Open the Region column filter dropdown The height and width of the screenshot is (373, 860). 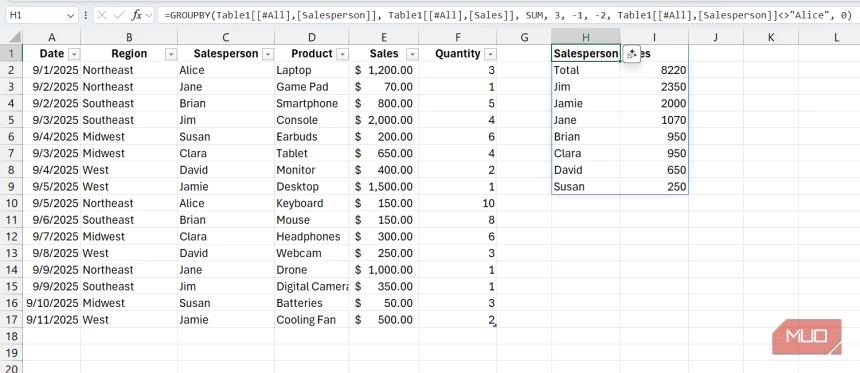[x=171, y=54]
